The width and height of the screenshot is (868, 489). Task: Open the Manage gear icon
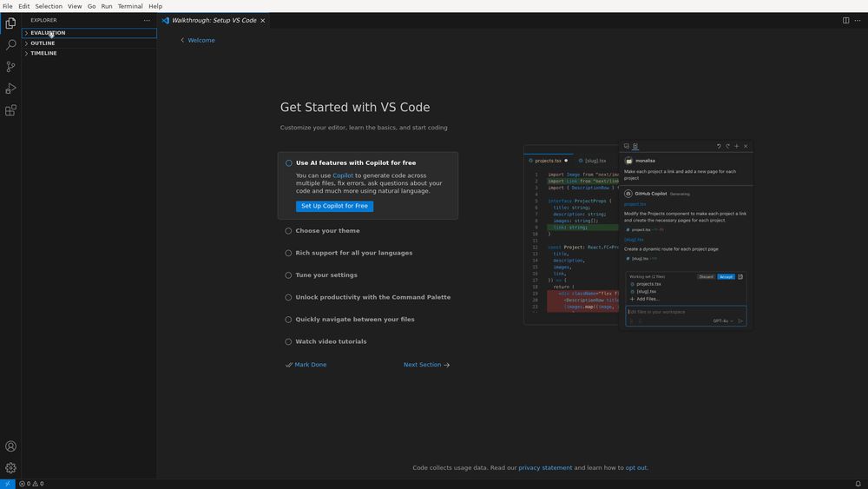10,468
